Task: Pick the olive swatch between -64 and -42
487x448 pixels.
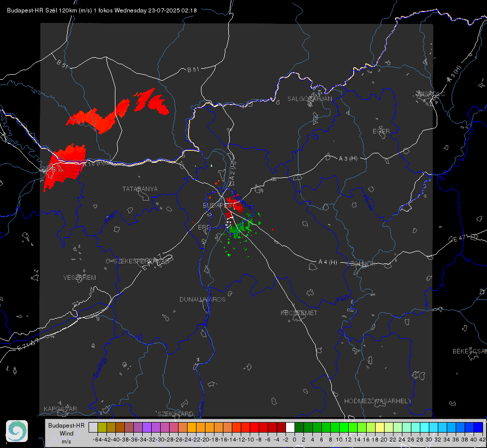Action: coord(102,428)
